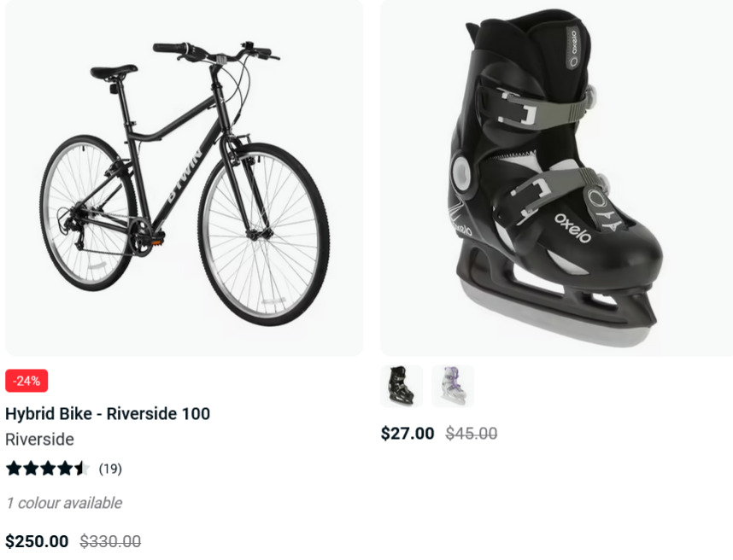Open the Hybrid Bike - Riverside 100 title

pyautogui.click(x=108, y=414)
